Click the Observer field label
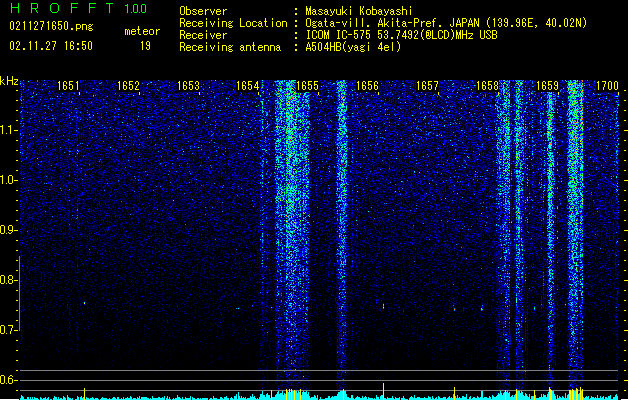The image size is (629, 400). pos(203,11)
